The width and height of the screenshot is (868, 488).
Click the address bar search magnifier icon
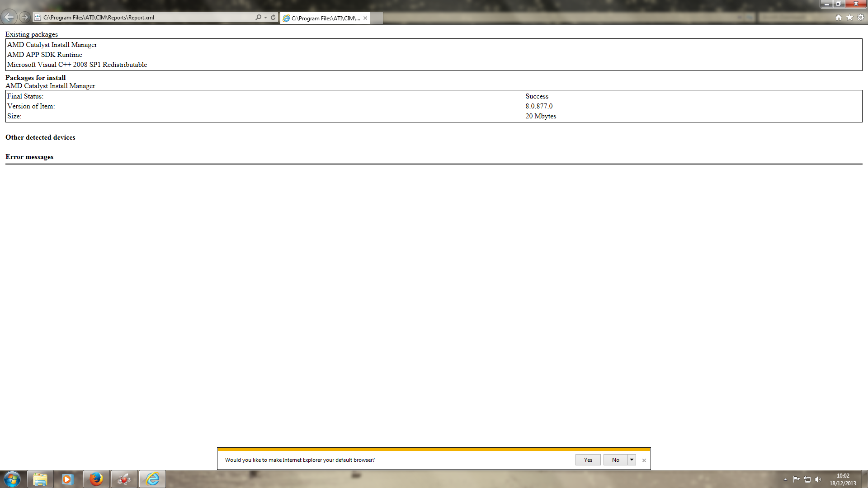coord(258,17)
